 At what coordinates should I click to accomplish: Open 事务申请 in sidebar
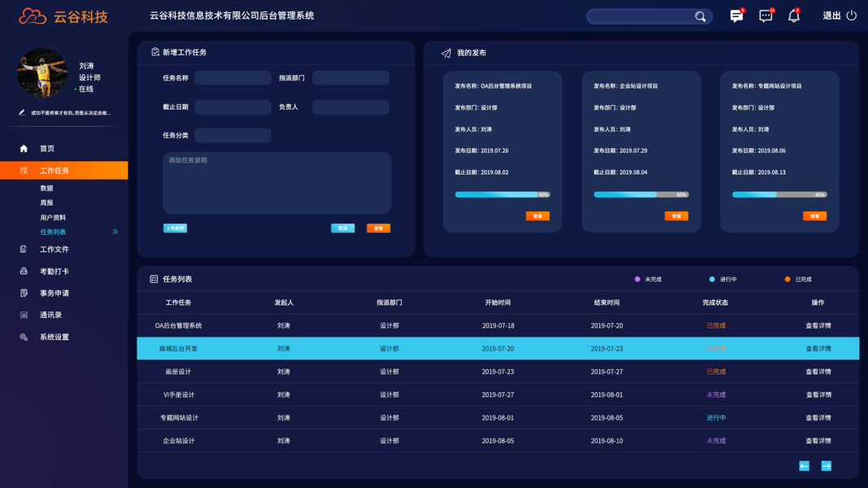point(55,293)
